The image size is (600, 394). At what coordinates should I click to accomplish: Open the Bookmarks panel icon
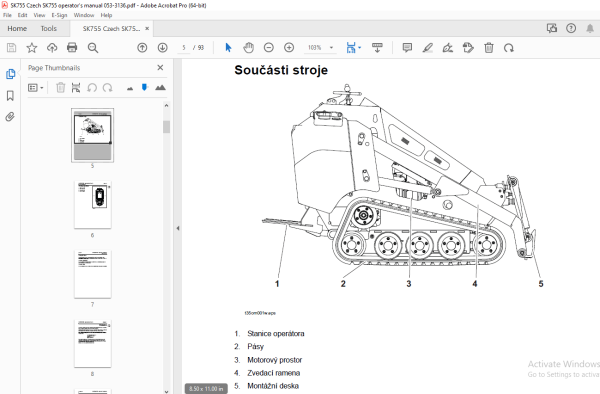pyautogui.click(x=10, y=95)
